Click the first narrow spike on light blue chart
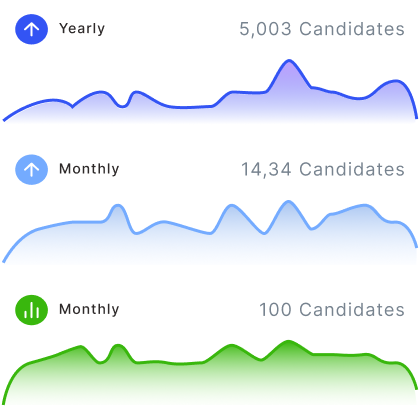Screen dimensions: 420x408 [x=118, y=206]
